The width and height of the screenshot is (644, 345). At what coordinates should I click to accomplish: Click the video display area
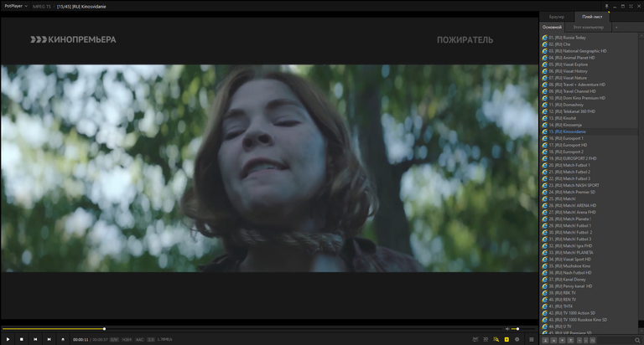(x=269, y=167)
